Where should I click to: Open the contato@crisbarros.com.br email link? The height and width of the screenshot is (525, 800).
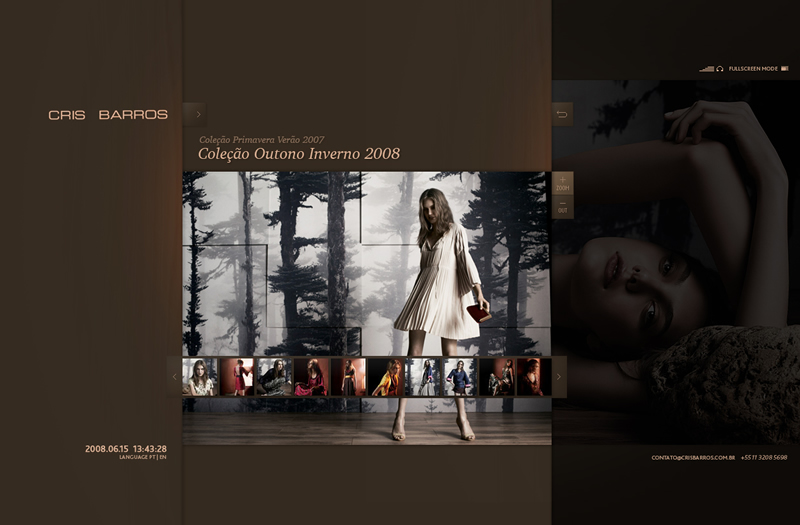693,458
